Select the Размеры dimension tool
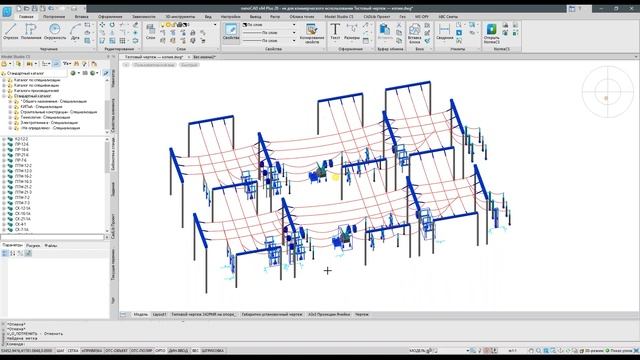This screenshot has width=640, height=360. click(x=352, y=32)
